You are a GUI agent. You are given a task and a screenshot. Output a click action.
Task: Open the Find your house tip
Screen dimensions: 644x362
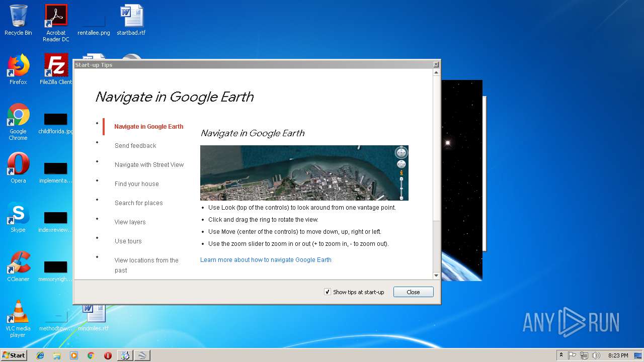pos(137,184)
